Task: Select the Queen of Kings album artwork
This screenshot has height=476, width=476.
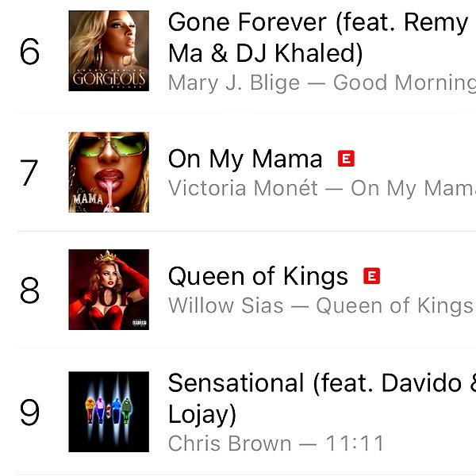Action: tap(109, 290)
